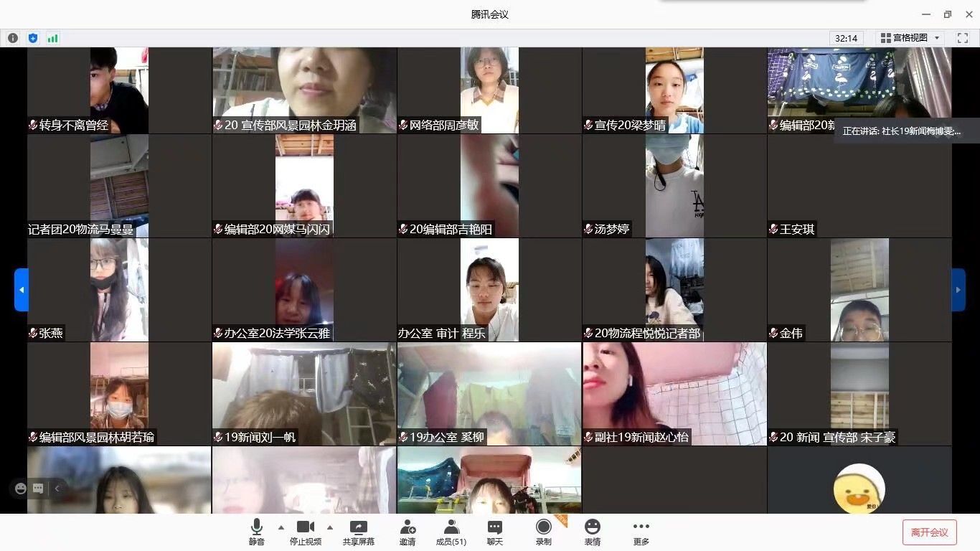Enter fullscreen mode icon at top right
Viewport: 980px width, 551px height.
coord(963,38)
